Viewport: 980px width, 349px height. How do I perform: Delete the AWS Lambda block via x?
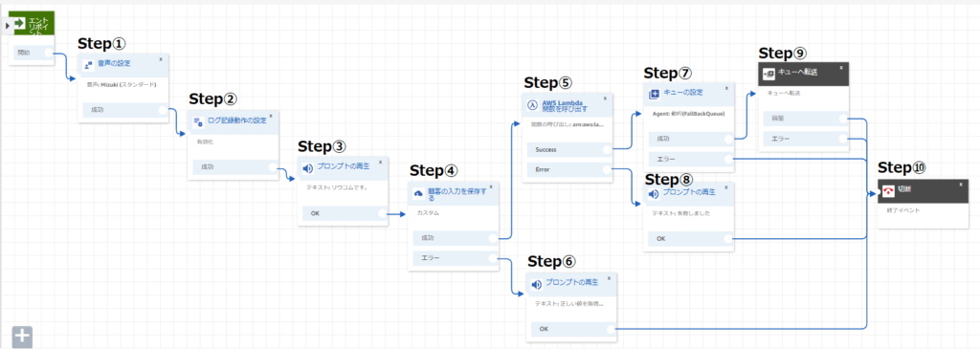pyautogui.click(x=605, y=98)
